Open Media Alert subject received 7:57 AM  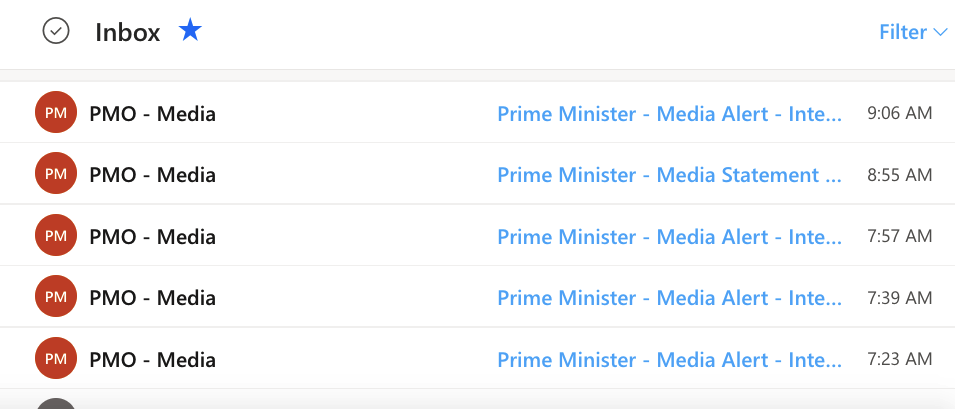669,237
